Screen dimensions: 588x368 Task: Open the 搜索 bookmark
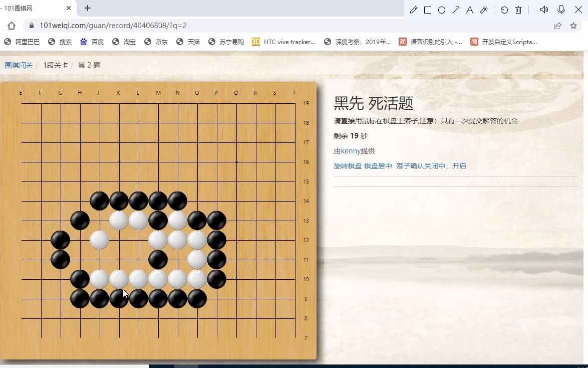(60, 42)
